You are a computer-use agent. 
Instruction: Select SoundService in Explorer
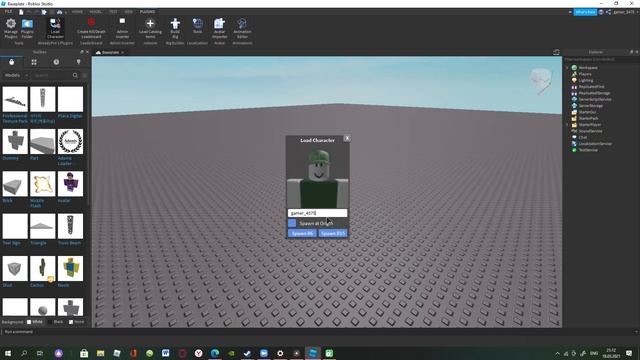590,131
